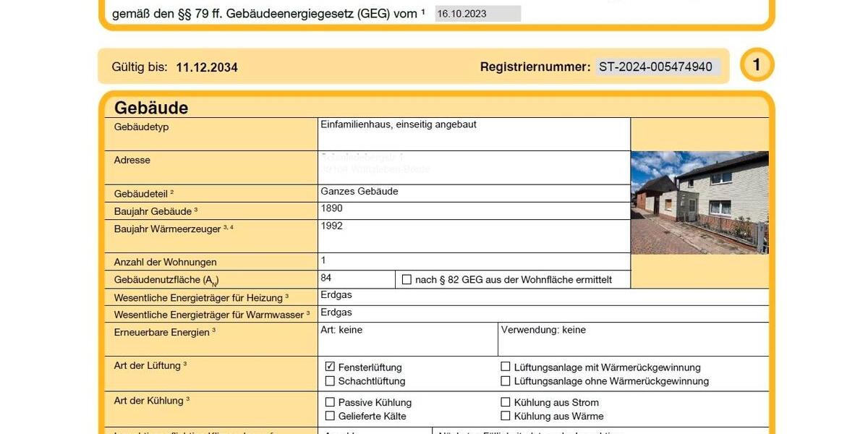The image size is (868, 434).
Task: Check the Schachtlüftung checkbox
Action: coord(330,380)
